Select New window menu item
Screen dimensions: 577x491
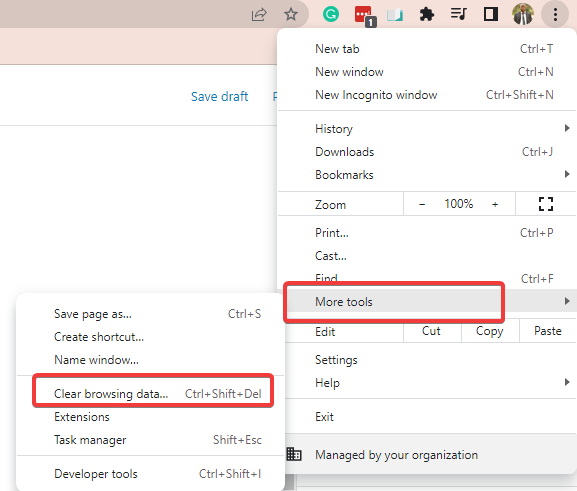click(427, 72)
